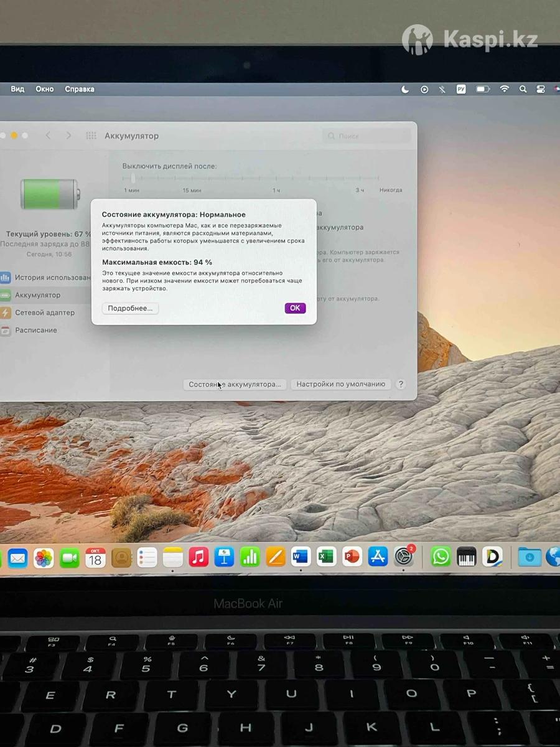This screenshot has height=747, width=560.
Task: Open Состояние аккумулятора... at window bottom
Action: point(235,385)
